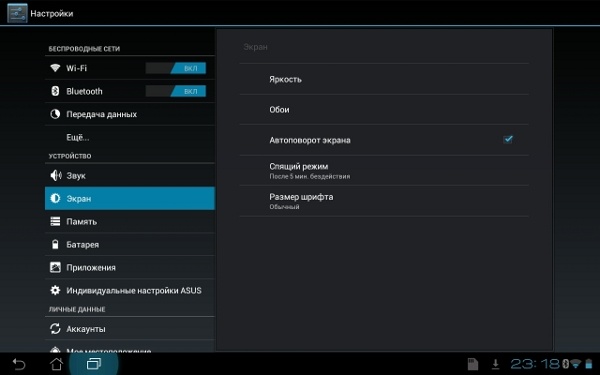Viewport: 600px width, 375px height.
Task: Tap the download notification icon
Action: (x=496, y=364)
